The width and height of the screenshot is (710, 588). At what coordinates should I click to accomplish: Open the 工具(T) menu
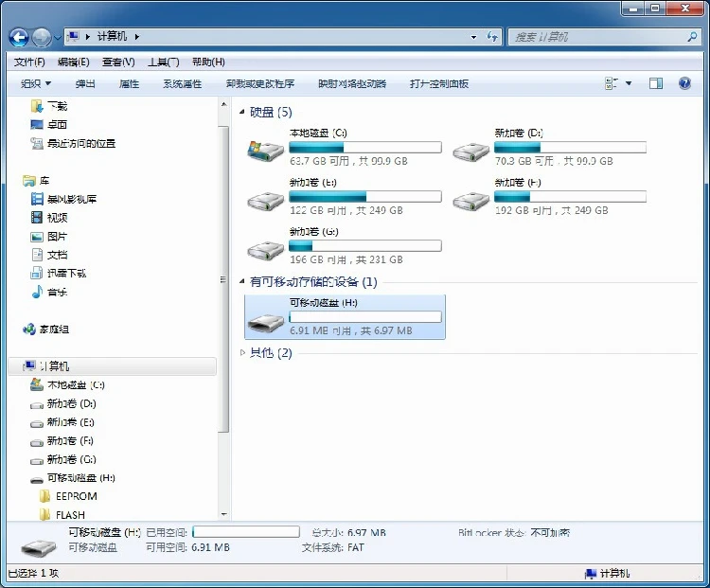[164, 62]
